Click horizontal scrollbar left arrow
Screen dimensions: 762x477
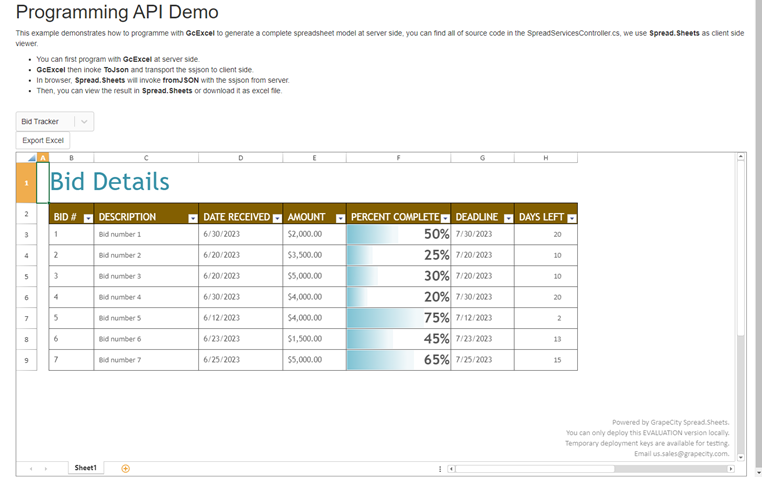[x=451, y=469]
